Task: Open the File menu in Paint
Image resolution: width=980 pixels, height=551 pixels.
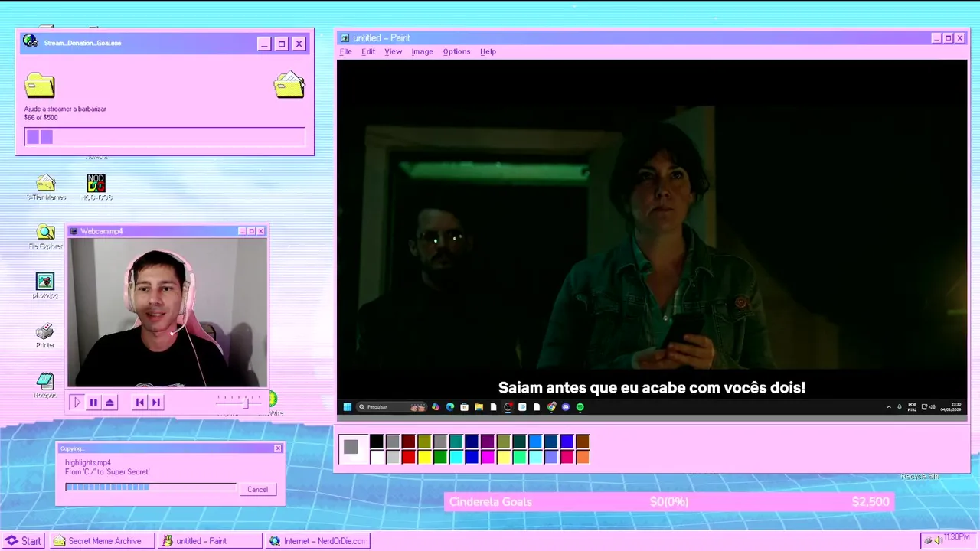Action: pos(345,51)
